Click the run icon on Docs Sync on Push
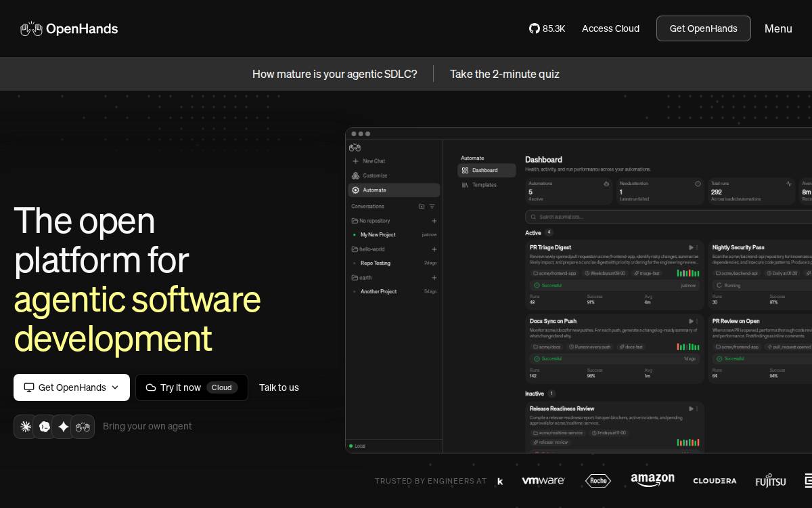 click(691, 321)
